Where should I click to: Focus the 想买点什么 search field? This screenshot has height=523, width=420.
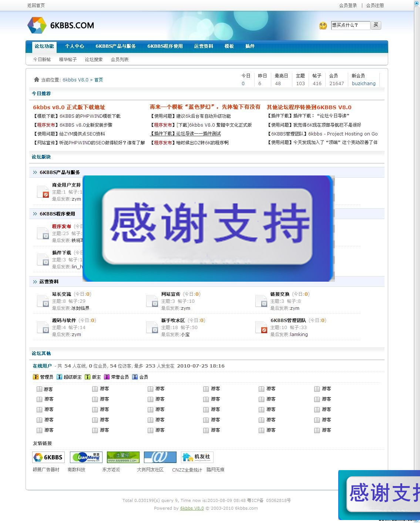point(350,25)
